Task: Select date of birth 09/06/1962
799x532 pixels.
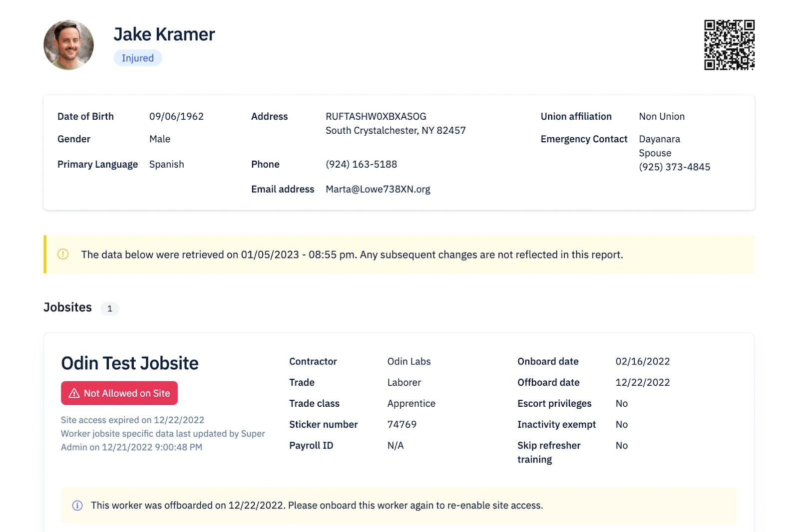Action: click(x=176, y=116)
